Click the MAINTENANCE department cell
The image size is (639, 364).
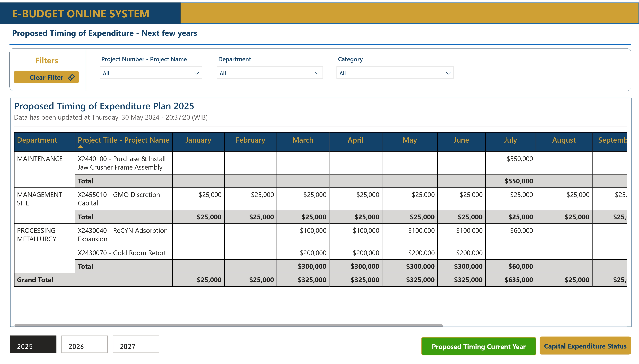tap(40, 159)
